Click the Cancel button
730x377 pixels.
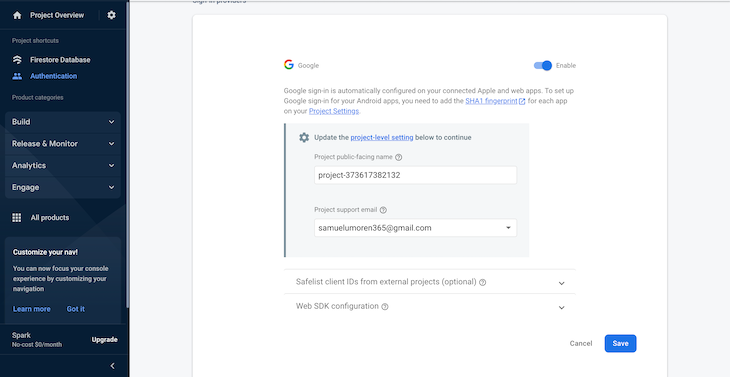coord(581,343)
